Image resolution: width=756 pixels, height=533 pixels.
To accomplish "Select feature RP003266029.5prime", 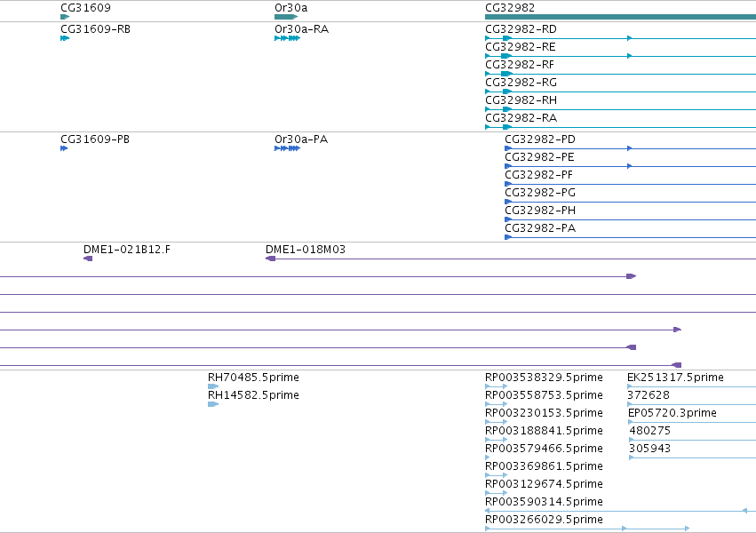I will click(x=544, y=520).
